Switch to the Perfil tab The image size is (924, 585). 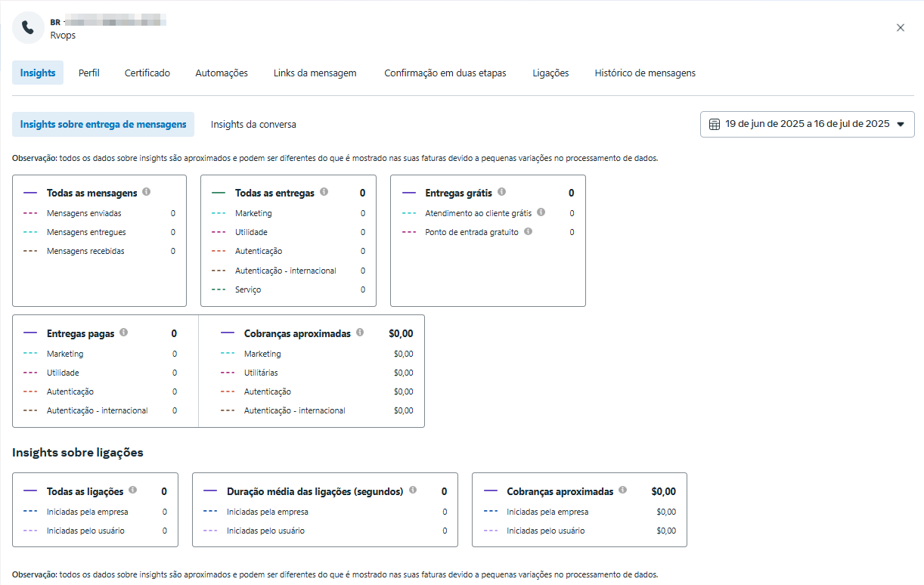pyautogui.click(x=89, y=73)
